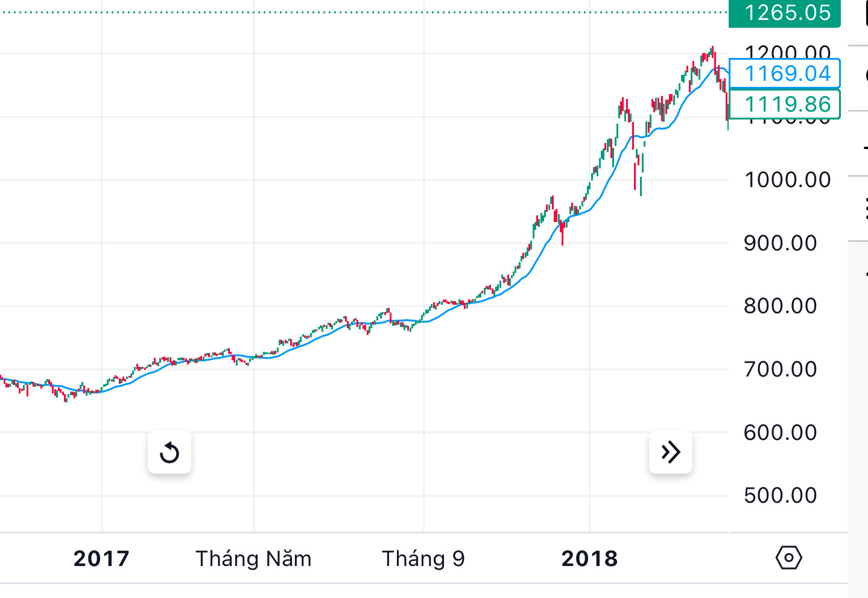
Task: Click the reset chart view circular arrow
Action: pyautogui.click(x=169, y=452)
